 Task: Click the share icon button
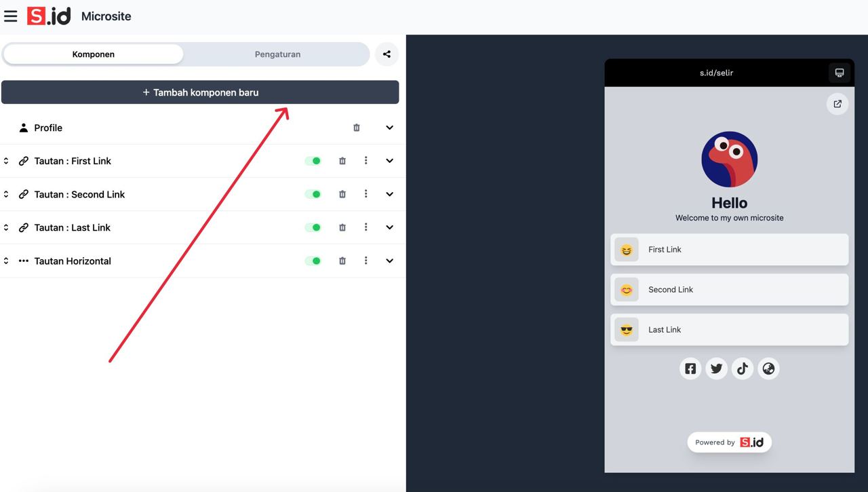[387, 54]
